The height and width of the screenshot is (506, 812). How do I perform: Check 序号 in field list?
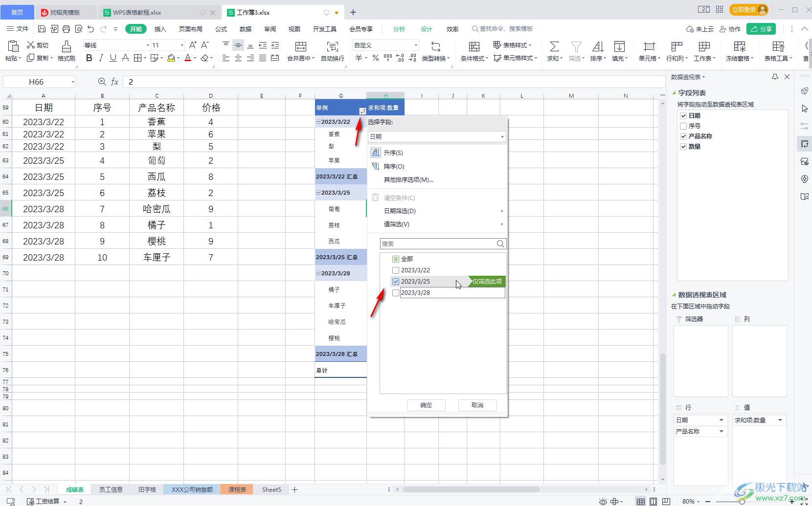[683, 126]
